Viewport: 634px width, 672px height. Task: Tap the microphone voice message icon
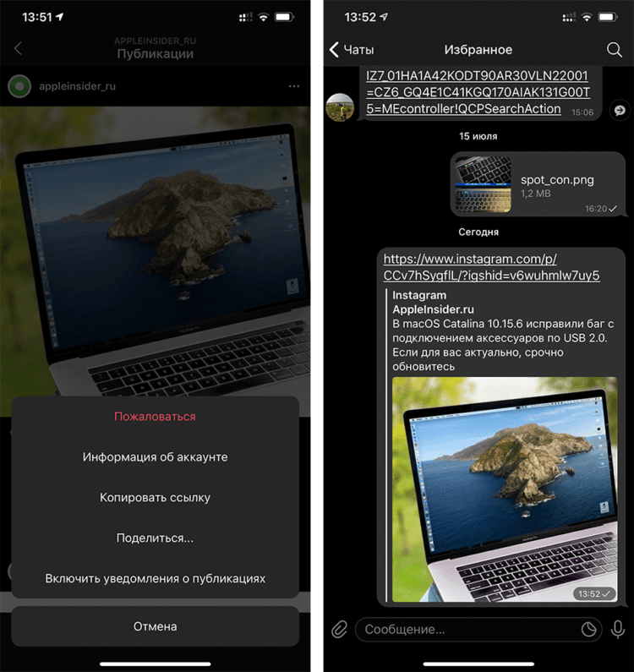pos(618,629)
